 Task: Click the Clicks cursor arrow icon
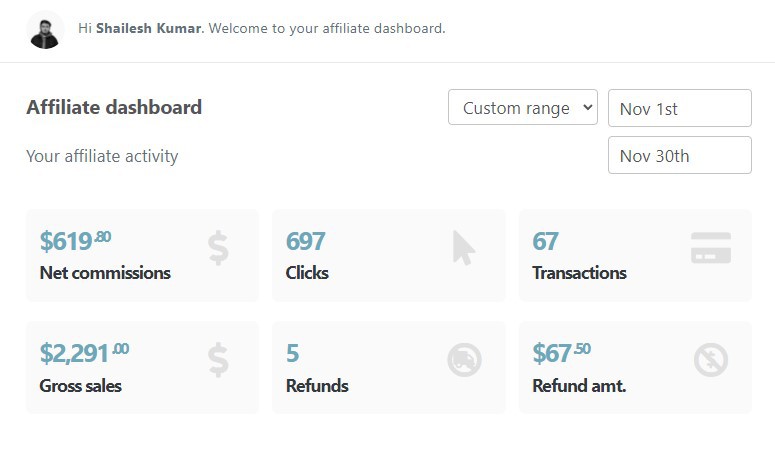coord(464,248)
